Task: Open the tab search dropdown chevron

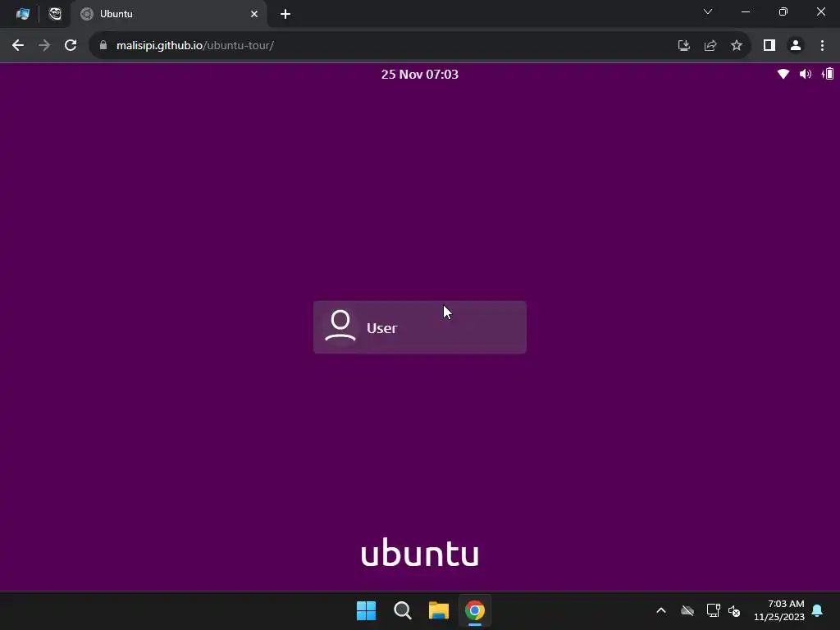Action: pos(708,11)
